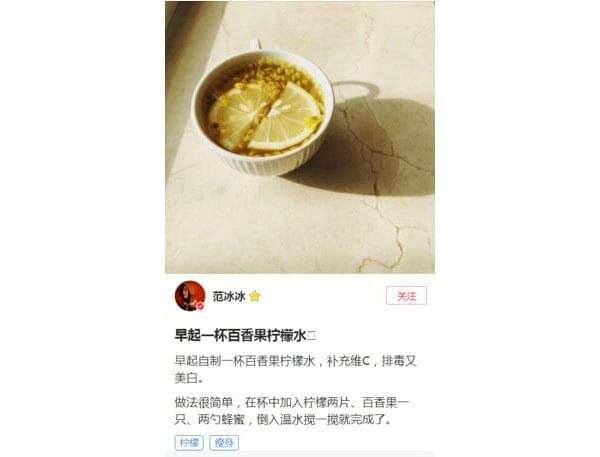Follow the author with the 关注 button
The height and width of the screenshot is (457, 600).
(x=406, y=296)
